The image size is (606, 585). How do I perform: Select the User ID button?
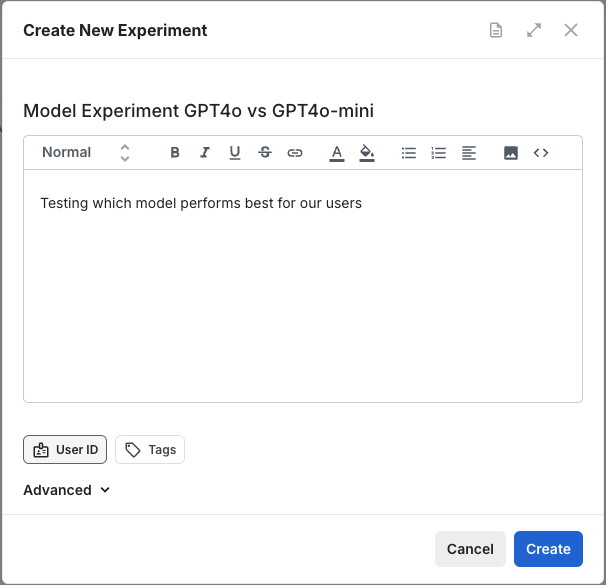tap(65, 449)
